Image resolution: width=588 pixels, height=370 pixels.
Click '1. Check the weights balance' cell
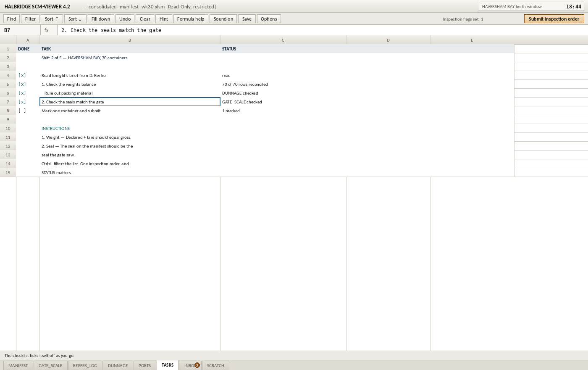(130, 85)
